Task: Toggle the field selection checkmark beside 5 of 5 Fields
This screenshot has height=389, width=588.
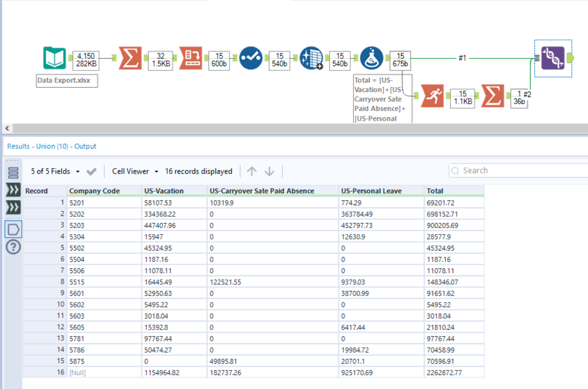Action: click(x=92, y=171)
